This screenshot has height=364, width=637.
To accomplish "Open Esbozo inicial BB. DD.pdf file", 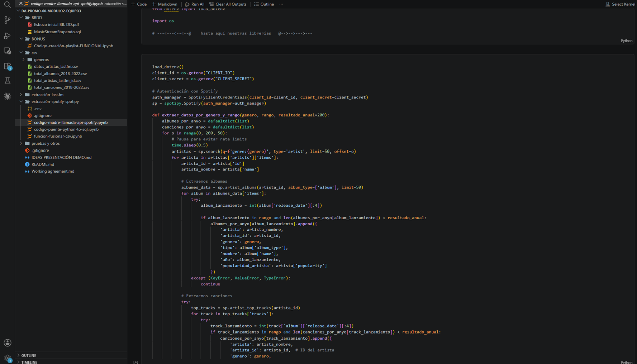I will coord(56,25).
